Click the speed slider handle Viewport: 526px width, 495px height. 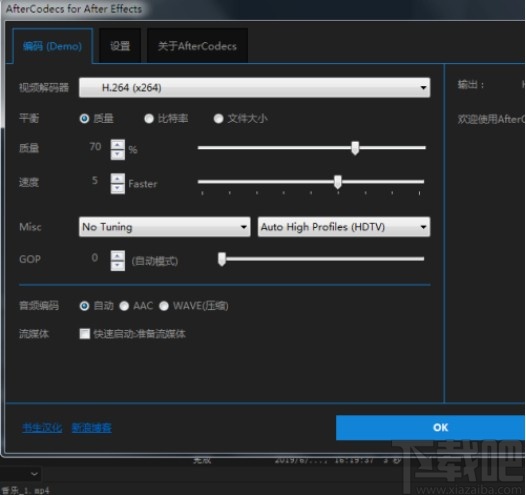point(338,182)
